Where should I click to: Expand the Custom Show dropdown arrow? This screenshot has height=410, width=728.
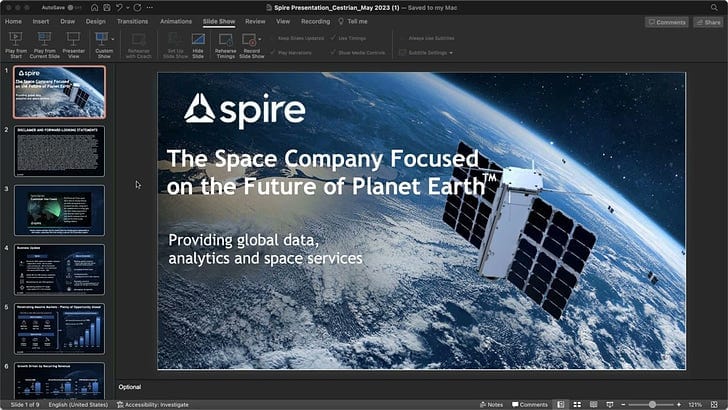click(113, 39)
